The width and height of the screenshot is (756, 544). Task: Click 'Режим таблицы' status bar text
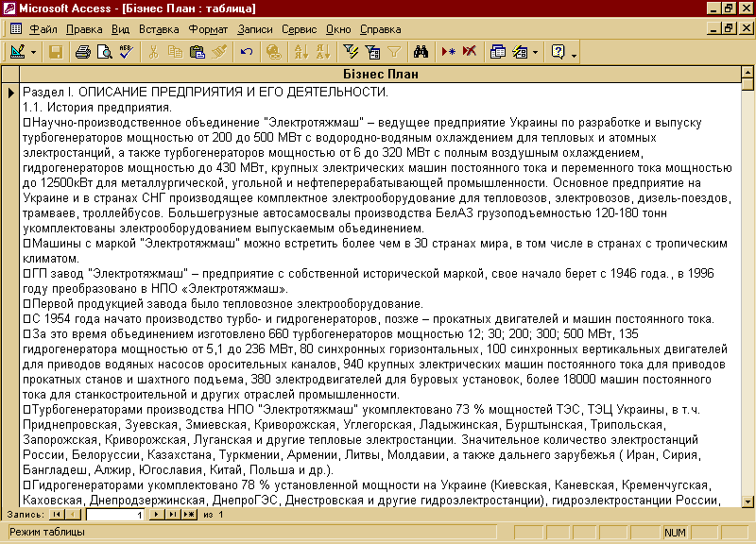(47, 532)
